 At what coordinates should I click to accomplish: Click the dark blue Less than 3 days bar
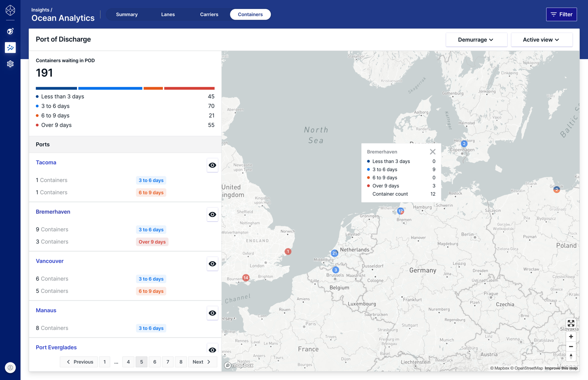click(56, 88)
